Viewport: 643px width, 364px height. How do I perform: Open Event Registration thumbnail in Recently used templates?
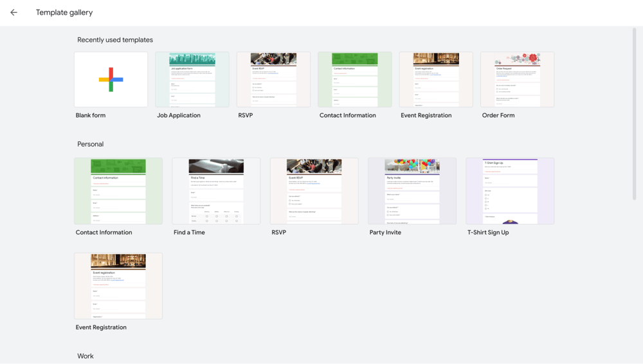pyautogui.click(x=436, y=80)
